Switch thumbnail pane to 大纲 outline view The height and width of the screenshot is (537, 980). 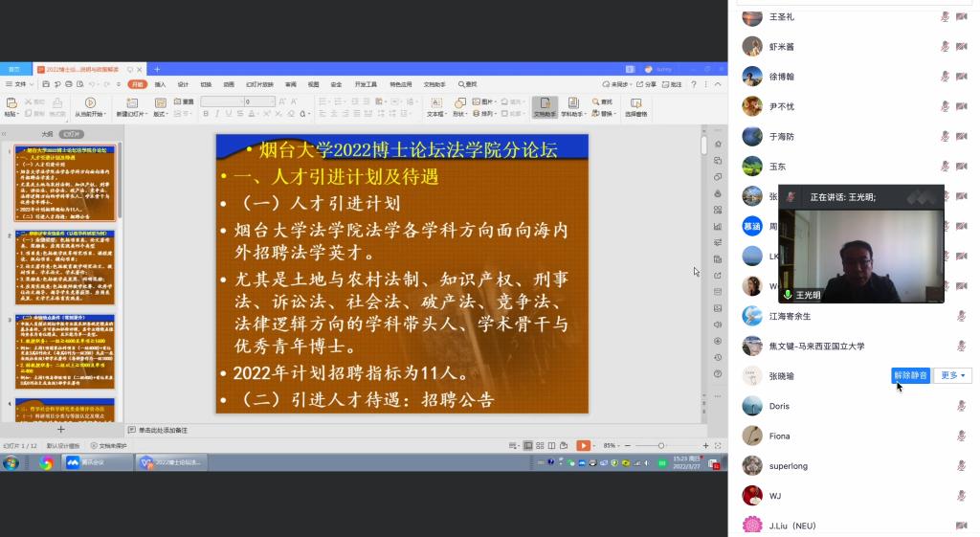click(x=46, y=134)
